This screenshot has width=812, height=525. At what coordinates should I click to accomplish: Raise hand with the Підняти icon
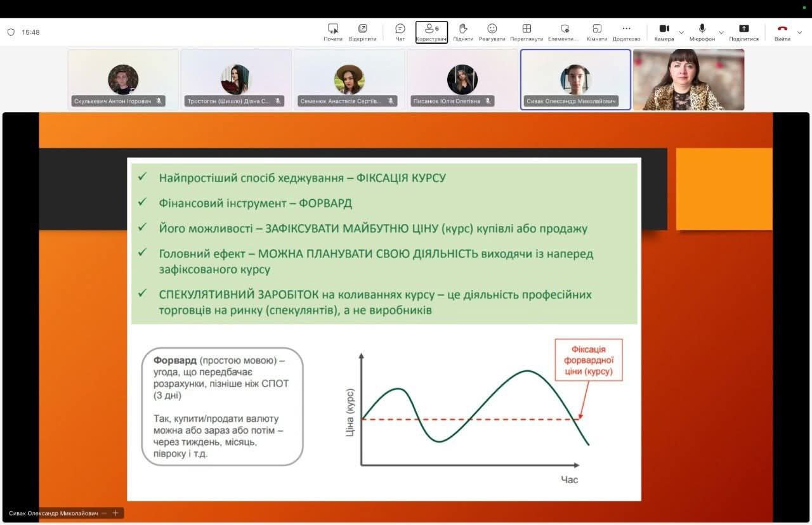tap(463, 32)
